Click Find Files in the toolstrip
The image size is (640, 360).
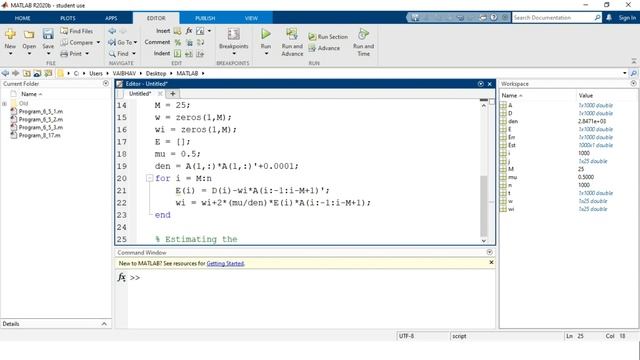click(76, 31)
